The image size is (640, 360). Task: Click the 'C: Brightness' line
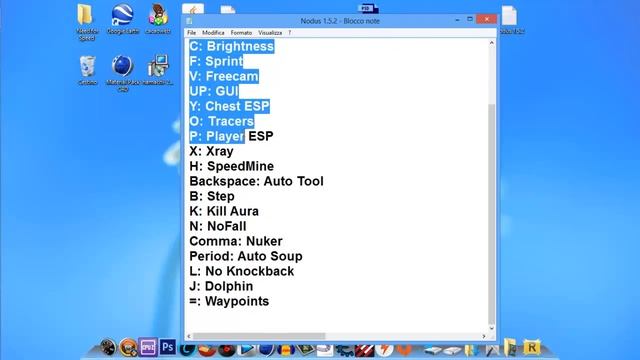(x=231, y=46)
